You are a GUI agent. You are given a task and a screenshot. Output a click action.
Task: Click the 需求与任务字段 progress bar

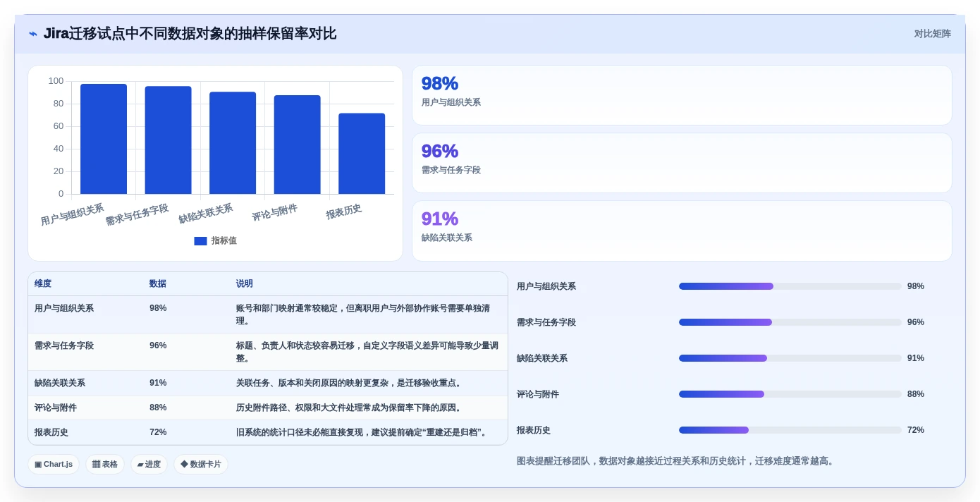790,322
